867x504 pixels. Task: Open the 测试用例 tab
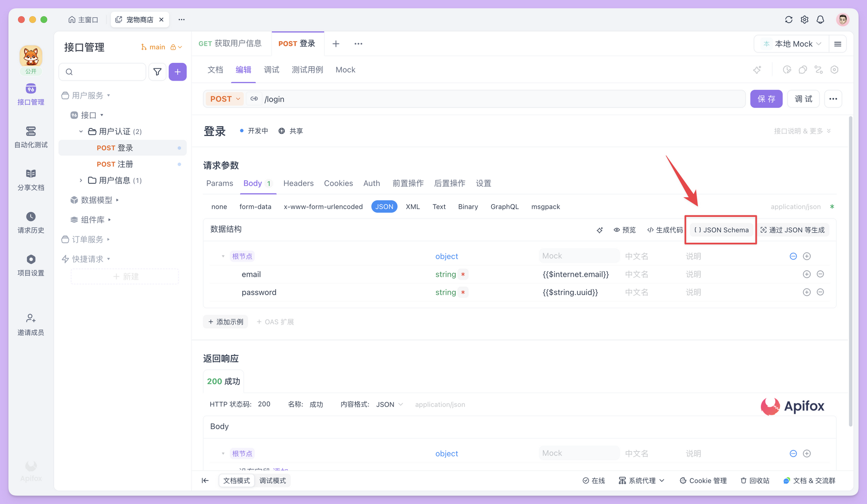[x=308, y=70]
